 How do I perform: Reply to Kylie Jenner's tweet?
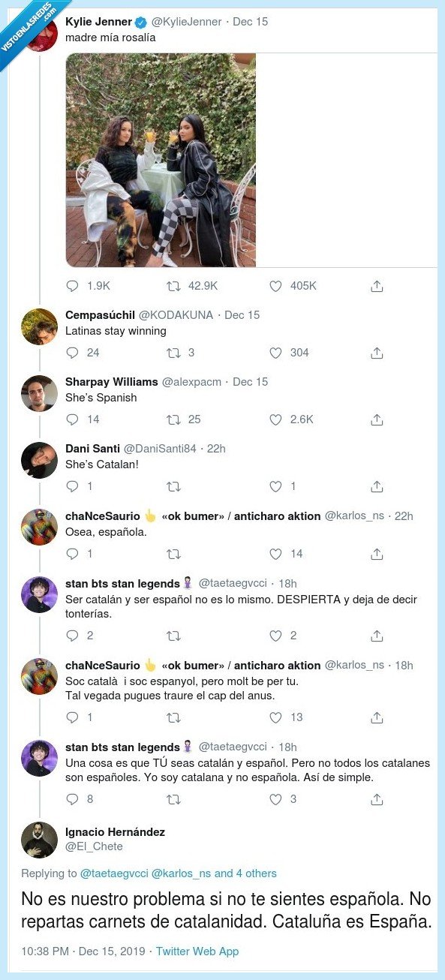[72, 286]
